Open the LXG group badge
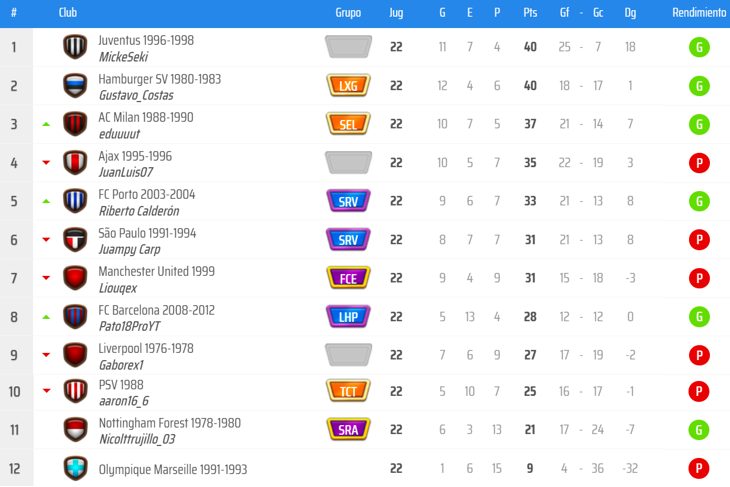 [348, 86]
